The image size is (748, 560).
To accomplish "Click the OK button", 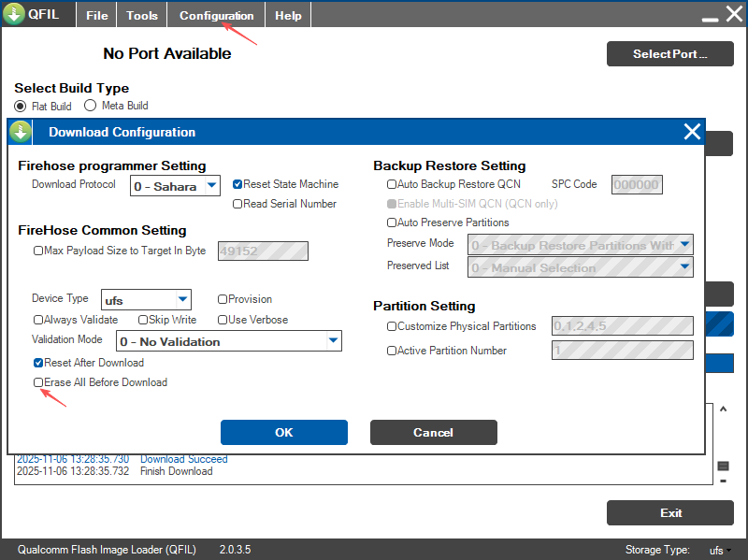I will [283, 432].
